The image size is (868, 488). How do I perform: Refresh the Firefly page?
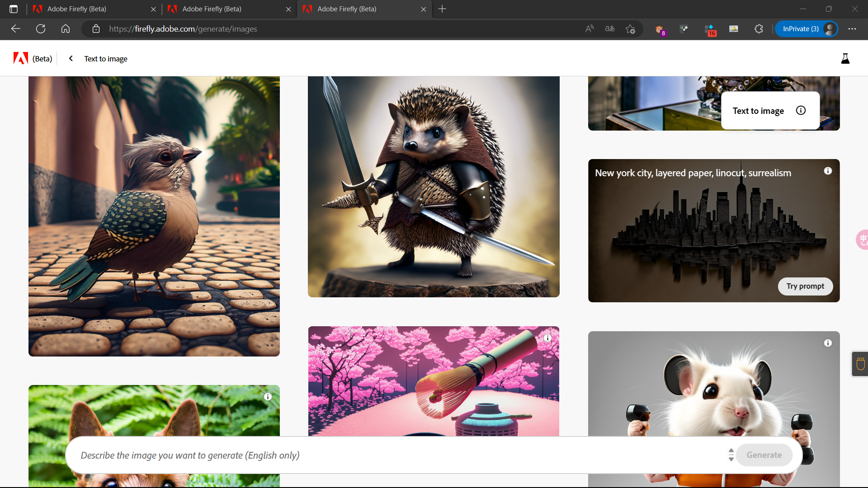[41, 29]
